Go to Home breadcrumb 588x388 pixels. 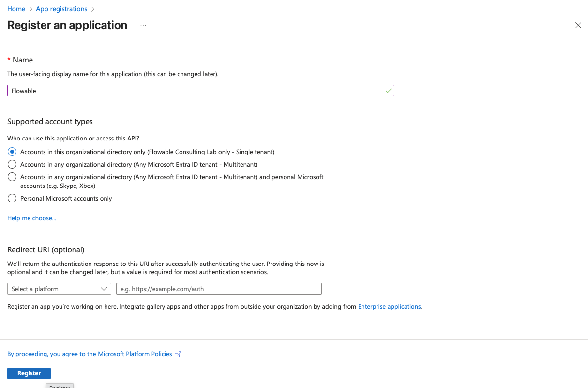coord(16,9)
